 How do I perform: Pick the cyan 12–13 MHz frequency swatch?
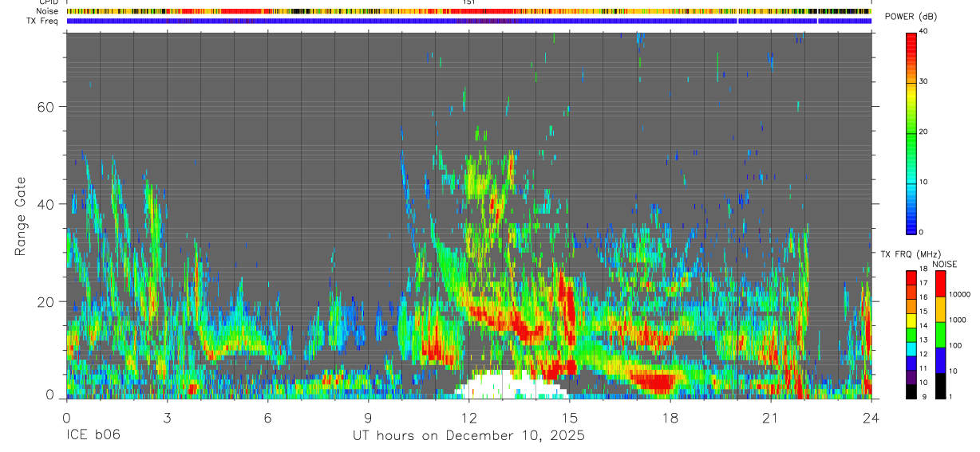click(911, 348)
